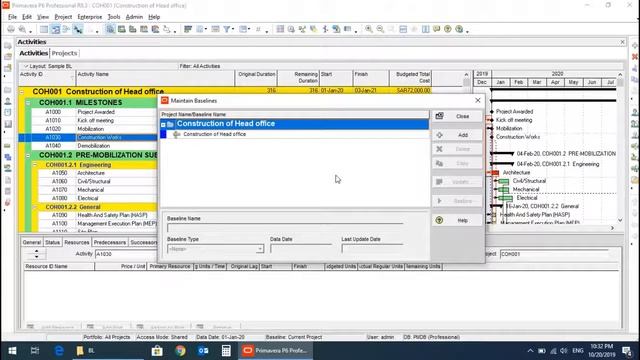This screenshot has width=640, height=360.
Task: Open the Baseline Type dropdown
Action: click(x=260, y=249)
